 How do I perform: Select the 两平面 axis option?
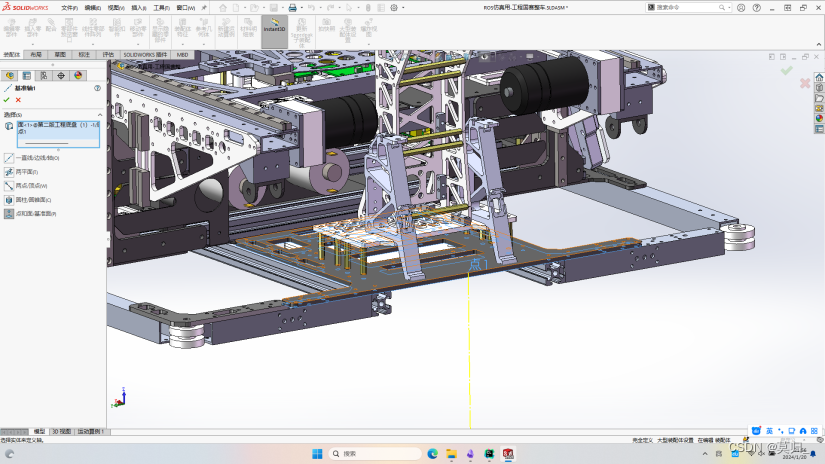click(x=22, y=172)
